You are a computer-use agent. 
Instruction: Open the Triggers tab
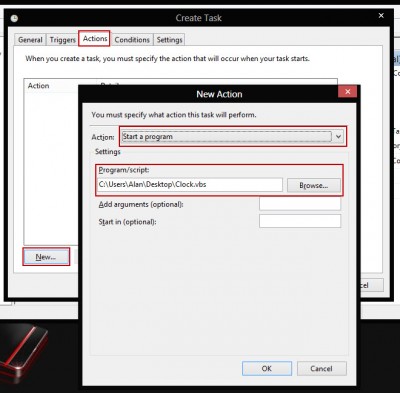coord(63,40)
